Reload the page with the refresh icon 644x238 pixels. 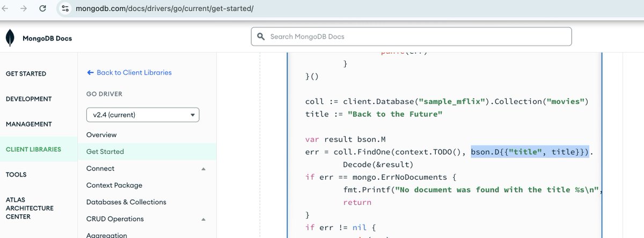click(42, 9)
